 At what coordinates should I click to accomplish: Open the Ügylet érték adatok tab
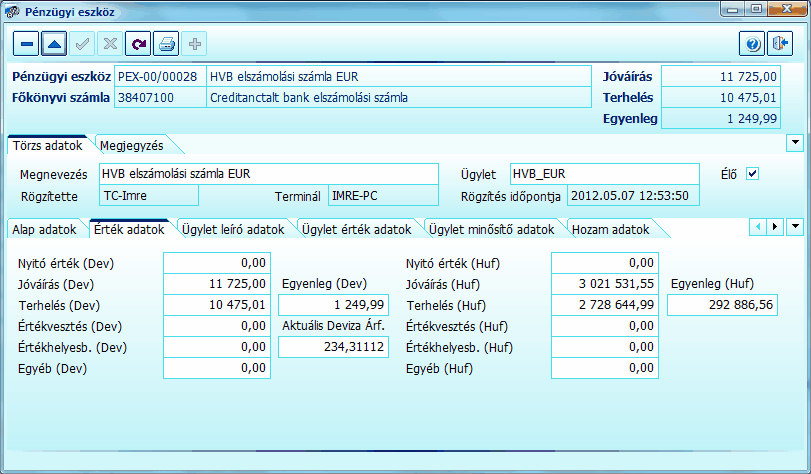tap(357, 229)
